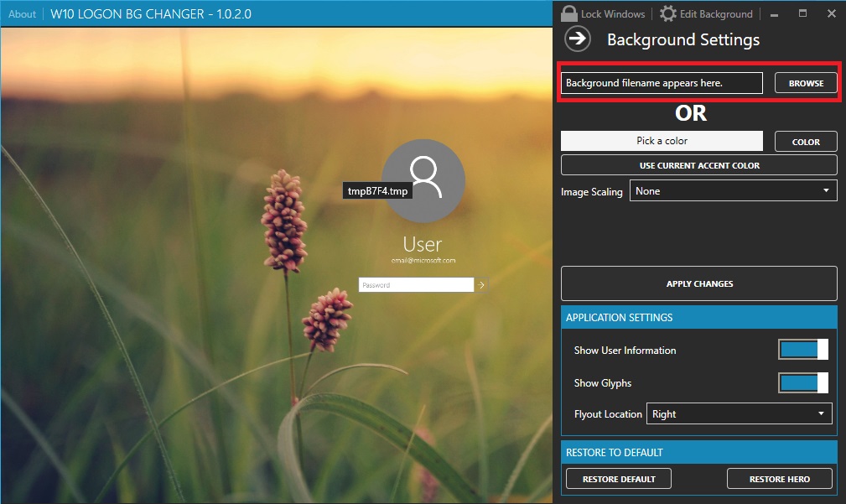Click the Edit Background gear icon

tap(668, 13)
